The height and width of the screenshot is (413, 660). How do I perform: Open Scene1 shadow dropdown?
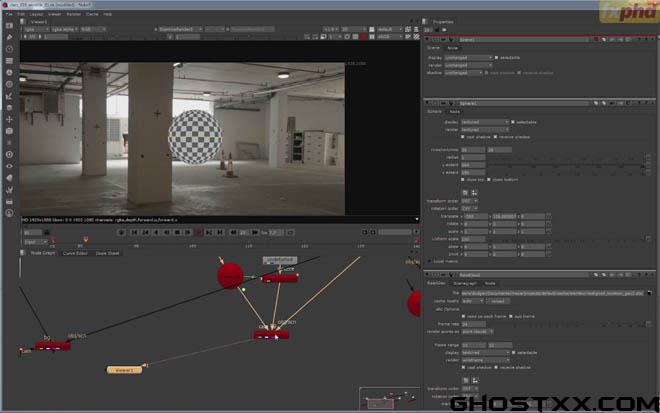point(463,73)
